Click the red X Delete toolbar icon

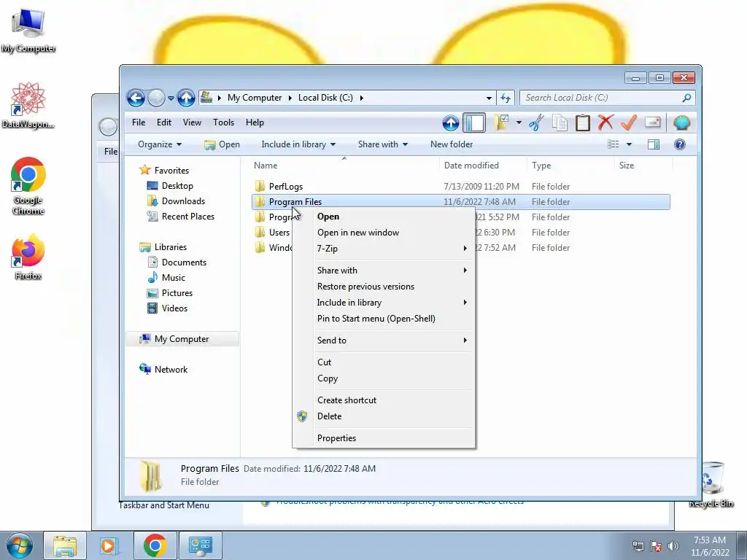pyautogui.click(x=605, y=122)
